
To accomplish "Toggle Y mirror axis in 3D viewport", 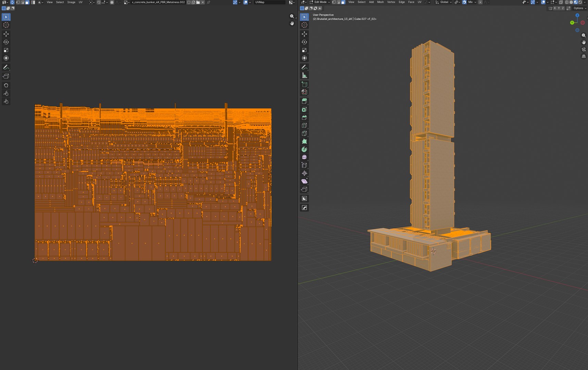I will [x=559, y=8].
